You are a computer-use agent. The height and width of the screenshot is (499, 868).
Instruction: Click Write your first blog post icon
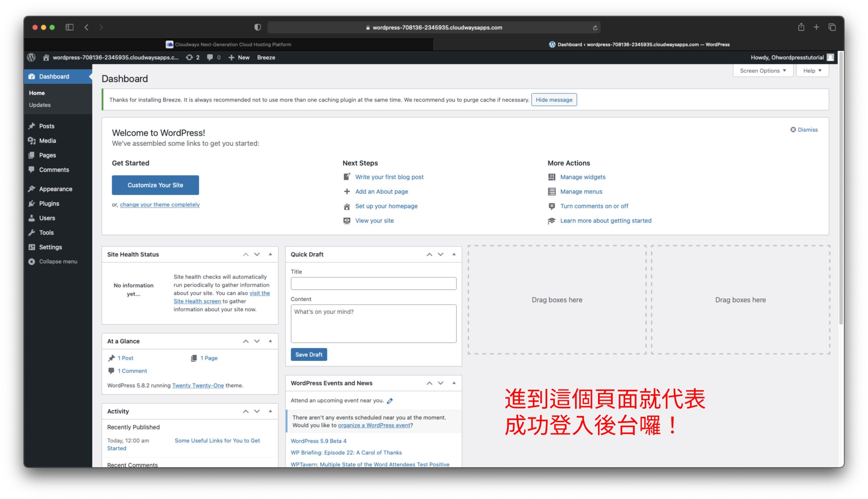[347, 177]
